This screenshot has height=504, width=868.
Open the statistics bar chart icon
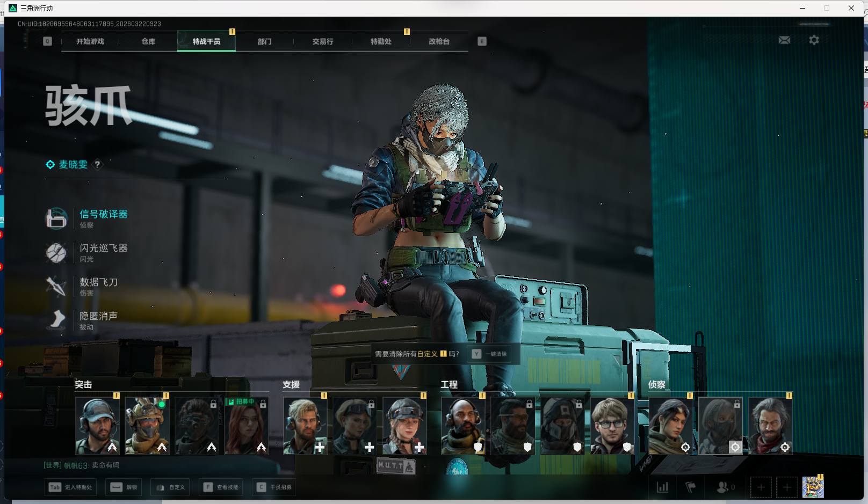coord(663,487)
